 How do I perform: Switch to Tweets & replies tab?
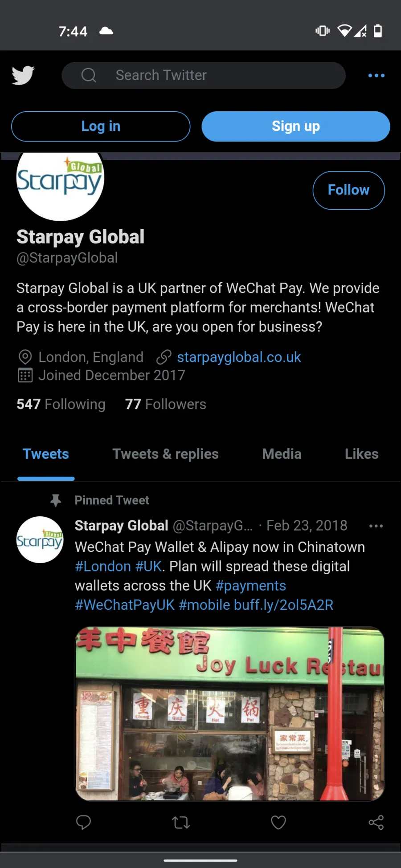[x=165, y=454]
